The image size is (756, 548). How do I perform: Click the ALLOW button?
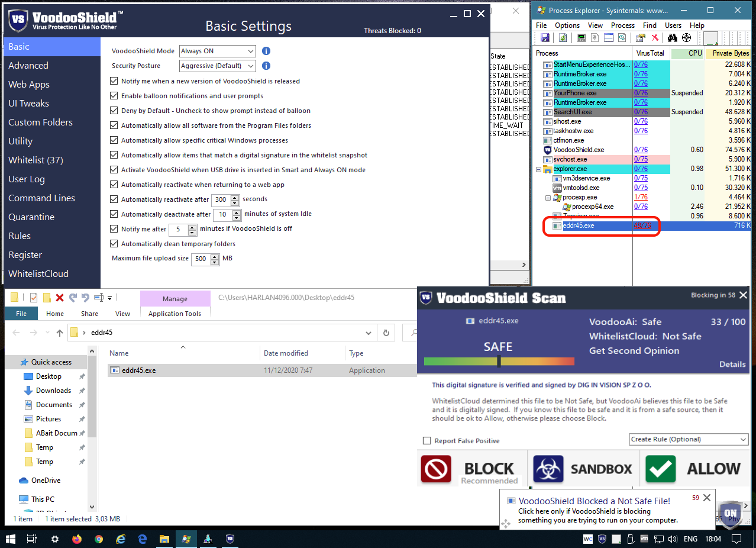coord(694,469)
